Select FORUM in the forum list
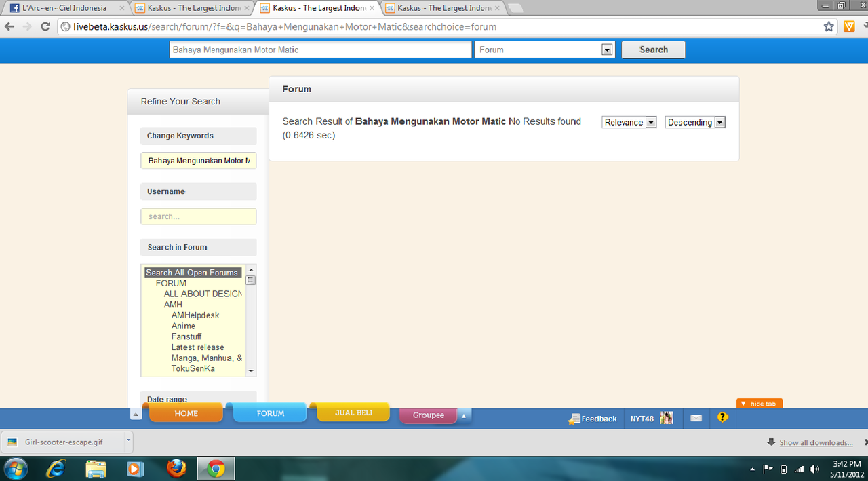 pos(171,284)
